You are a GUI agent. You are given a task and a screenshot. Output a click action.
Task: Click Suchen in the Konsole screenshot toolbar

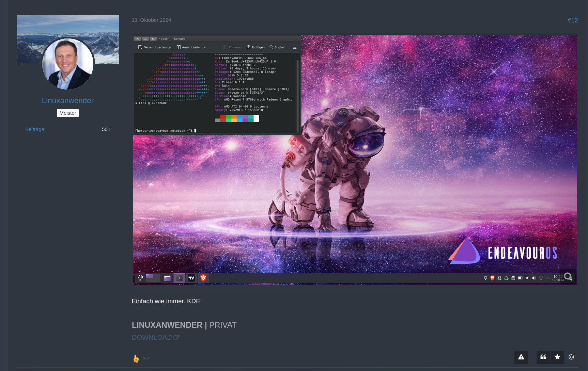click(x=279, y=47)
